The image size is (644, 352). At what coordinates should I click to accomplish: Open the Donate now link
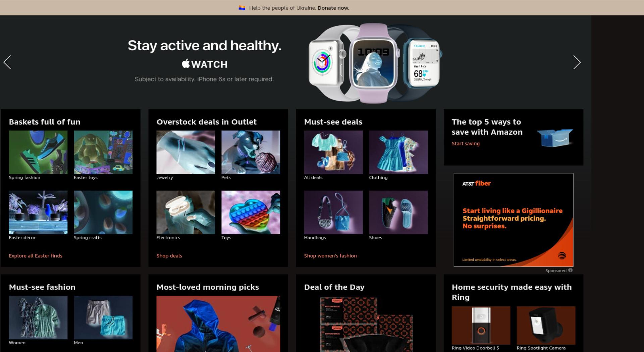click(333, 8)
